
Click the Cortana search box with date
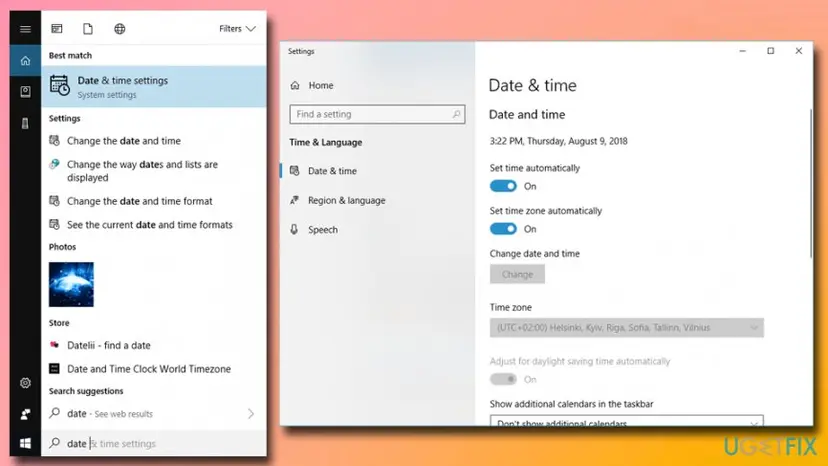154,443
